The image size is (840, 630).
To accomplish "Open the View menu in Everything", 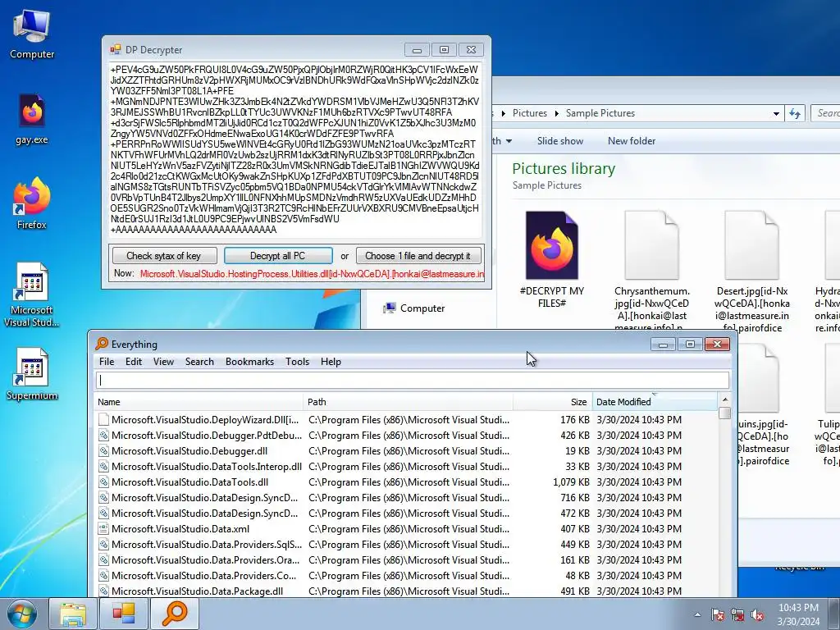I will pyautogui.click(x=163, y=362).
